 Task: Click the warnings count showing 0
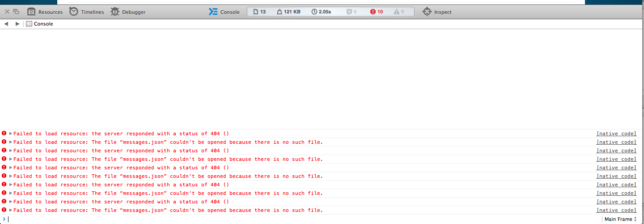coord(399,12)
